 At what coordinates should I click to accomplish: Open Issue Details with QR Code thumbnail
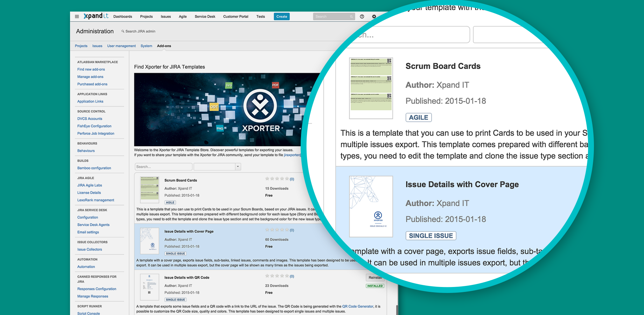[x=149, y=287]
